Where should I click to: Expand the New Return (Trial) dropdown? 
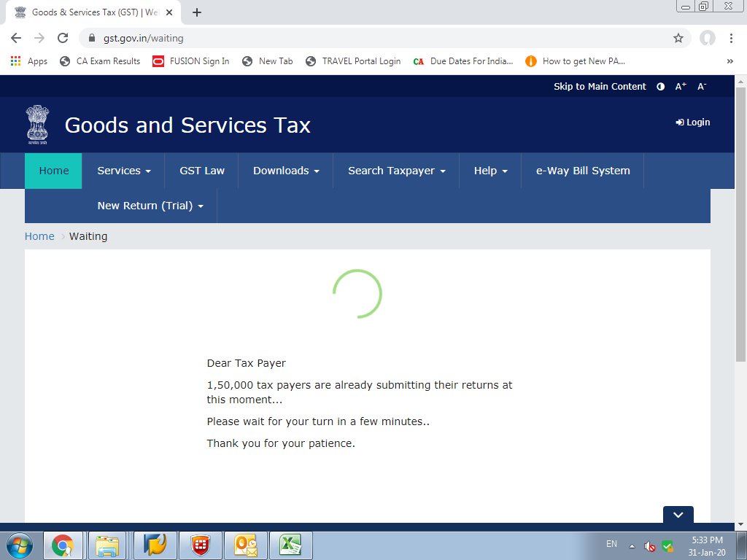(150, 206)
